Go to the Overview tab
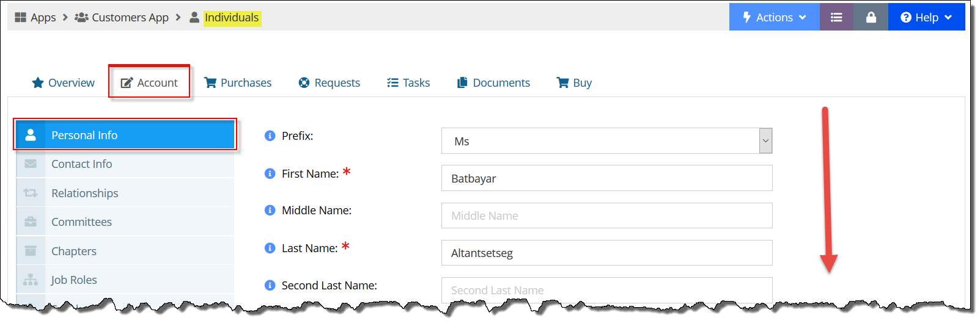Screen dimensions: 980x326 point(63,82)
